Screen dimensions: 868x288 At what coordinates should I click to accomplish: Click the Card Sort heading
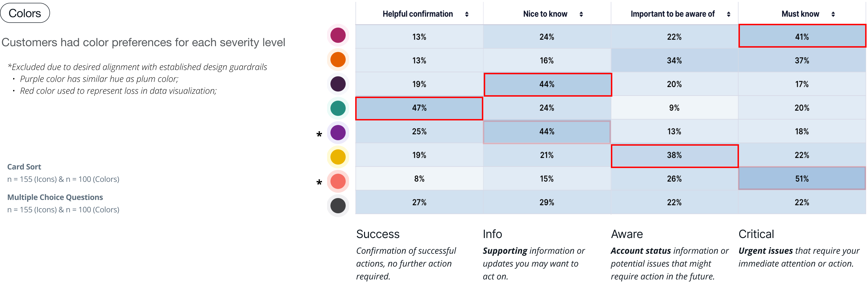click(24, 167)
